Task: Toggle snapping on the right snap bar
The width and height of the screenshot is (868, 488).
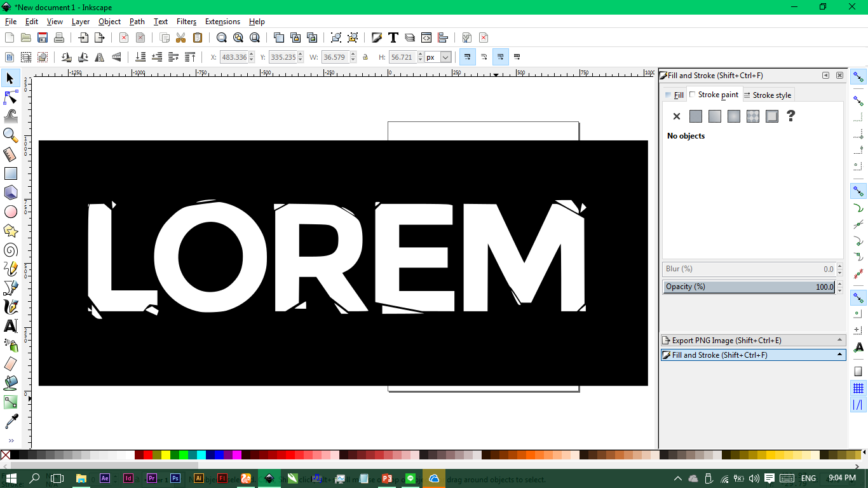Action: coord(858,78)
